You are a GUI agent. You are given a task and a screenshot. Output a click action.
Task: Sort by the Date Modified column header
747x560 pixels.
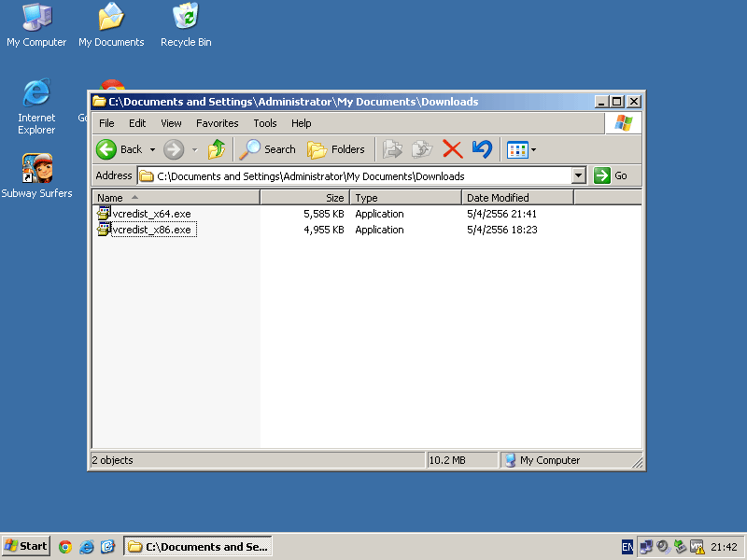[518, 198]
